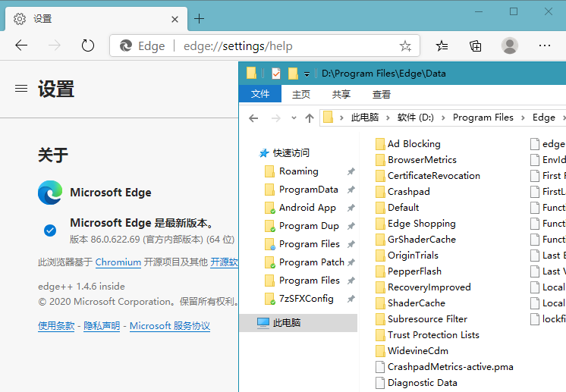Close the 设置 tab
Viewport: 566px width, 392px height.
click(175, 19)
